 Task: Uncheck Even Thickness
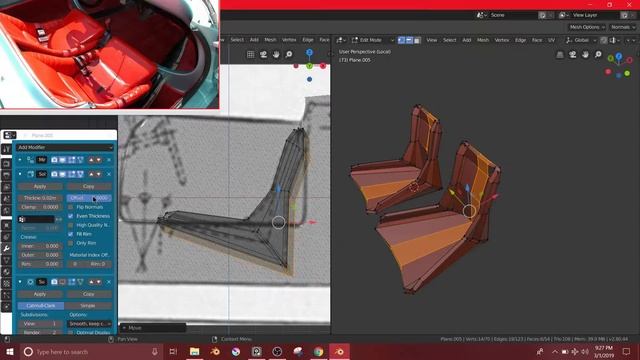pos(71,216)
